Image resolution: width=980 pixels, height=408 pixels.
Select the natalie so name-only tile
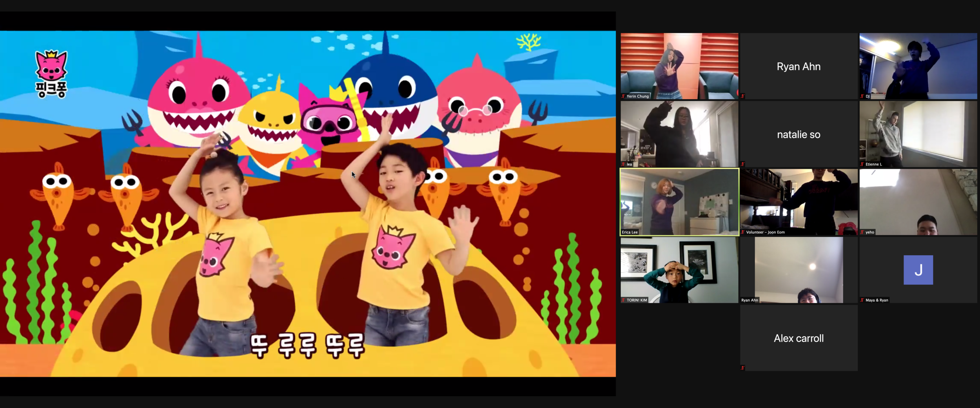[x=799, y=134]
